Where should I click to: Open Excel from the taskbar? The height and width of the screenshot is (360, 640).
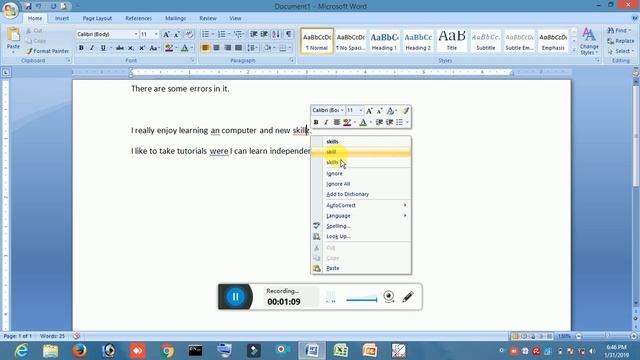[340, 351]
